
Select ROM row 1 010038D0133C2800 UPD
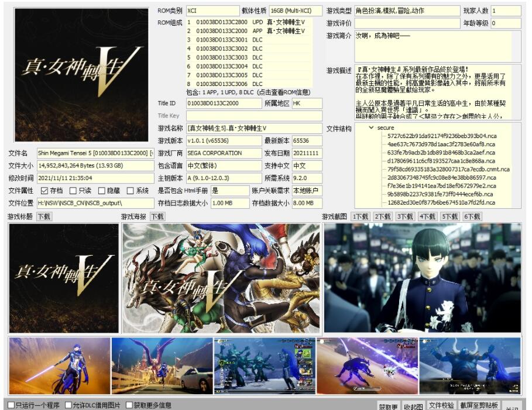coord(248,22)
